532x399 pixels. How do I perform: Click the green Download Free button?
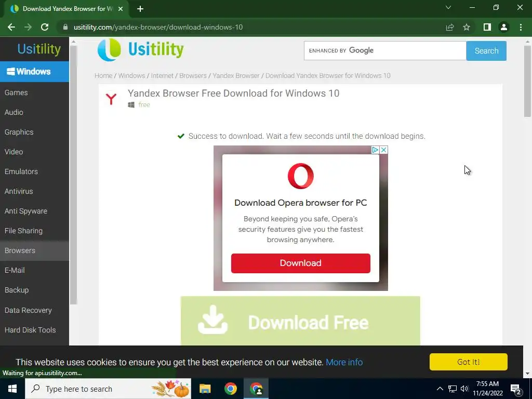[300, 321]
